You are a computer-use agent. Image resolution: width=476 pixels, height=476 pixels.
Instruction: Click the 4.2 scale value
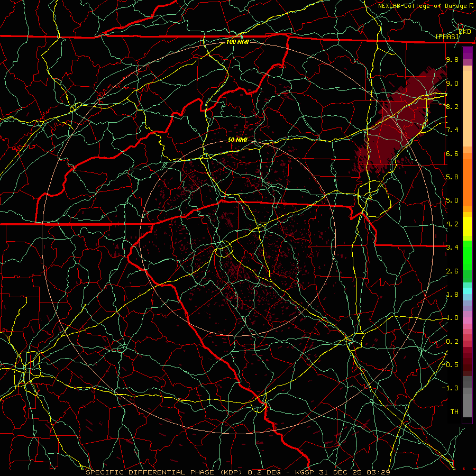point(452,224)
